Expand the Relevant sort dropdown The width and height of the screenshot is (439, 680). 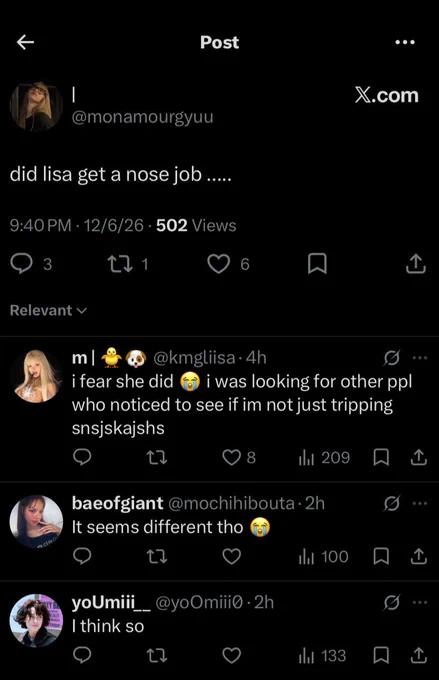click(x=49, y=311)
